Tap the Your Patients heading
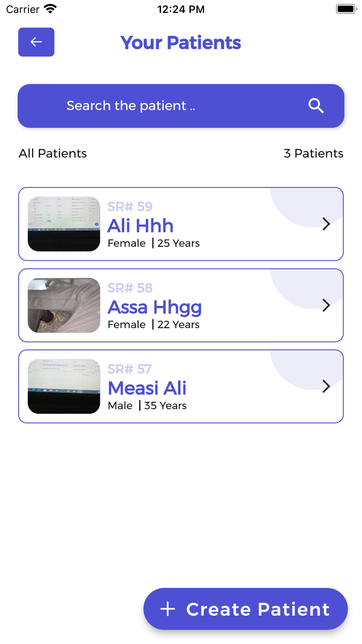 (x=180, y=43)
